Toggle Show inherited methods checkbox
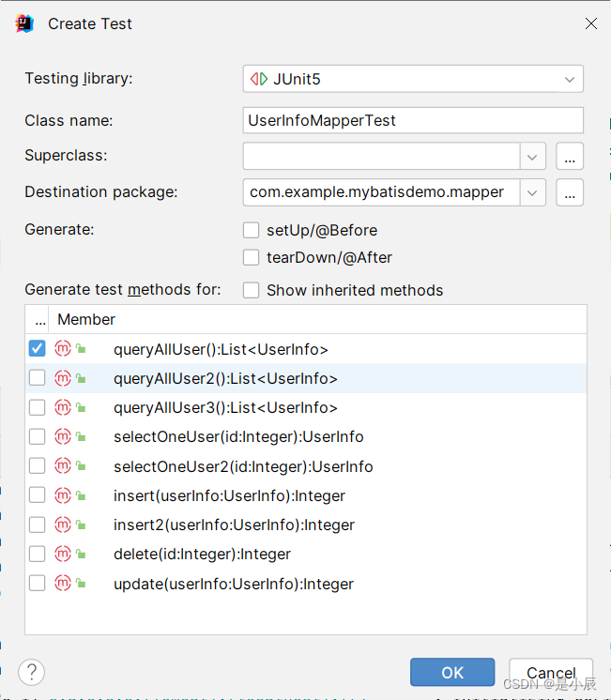 [251, 290]
